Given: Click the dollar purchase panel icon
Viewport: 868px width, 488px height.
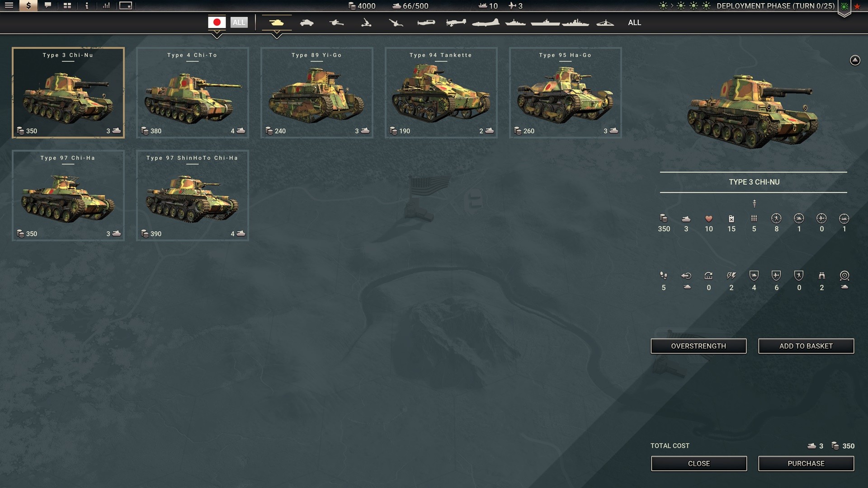Looking at the screenshot, I should [x=28, y=6].
